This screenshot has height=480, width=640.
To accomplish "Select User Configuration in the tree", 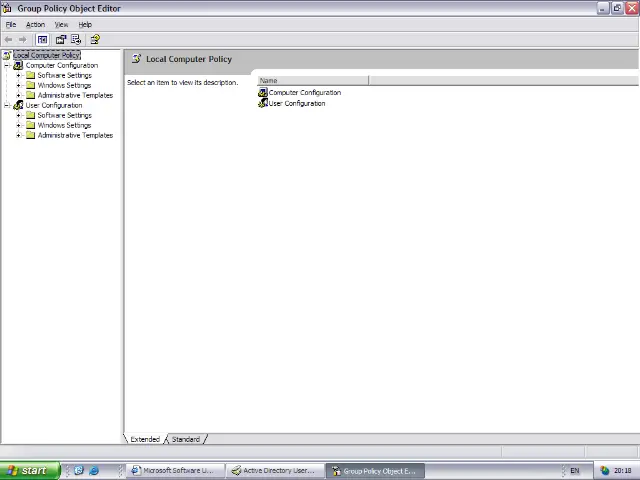I will click(x=54, y=105).
